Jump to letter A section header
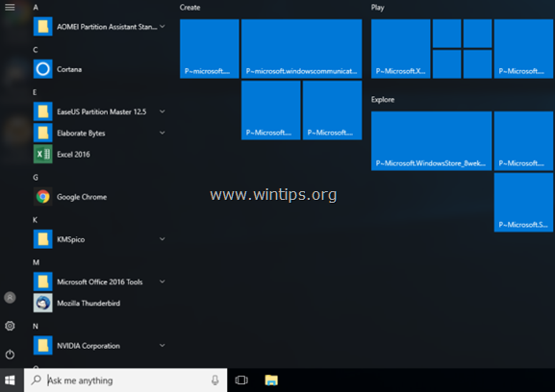 tap(36, 8)
